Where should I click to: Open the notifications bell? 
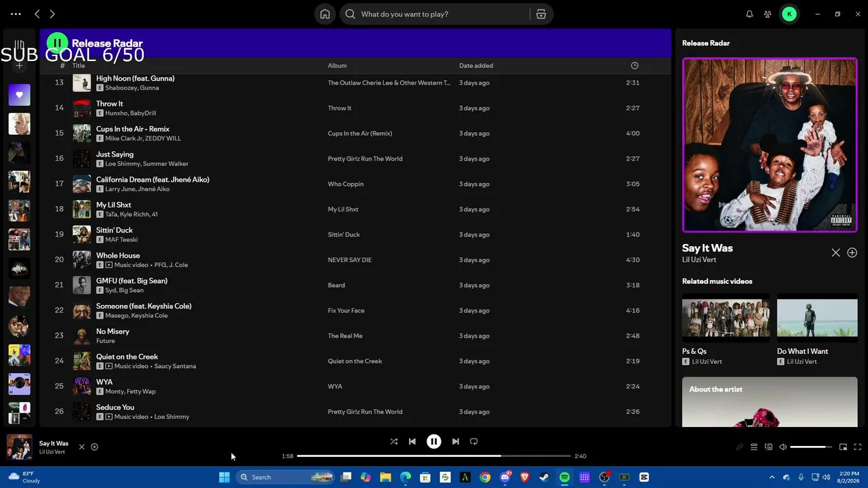tap(749, 14)
